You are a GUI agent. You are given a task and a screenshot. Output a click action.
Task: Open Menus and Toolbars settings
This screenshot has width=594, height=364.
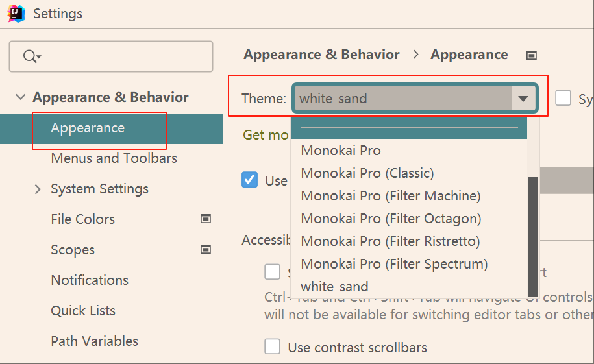(114, 158)
